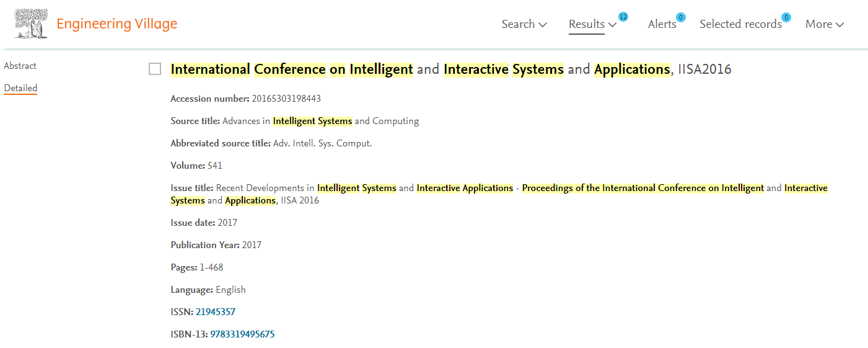Click the blue Results count badge showing 12
The image size is (868, 348).
coord(623,17)
